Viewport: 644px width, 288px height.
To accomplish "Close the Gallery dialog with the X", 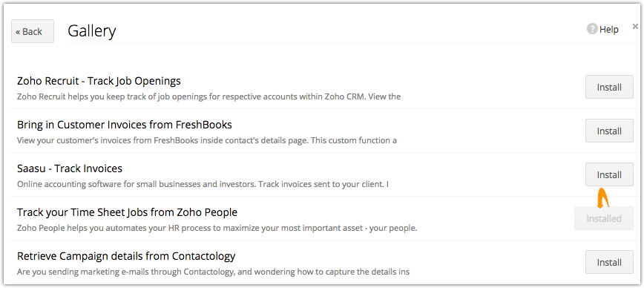I will (635, 26).
